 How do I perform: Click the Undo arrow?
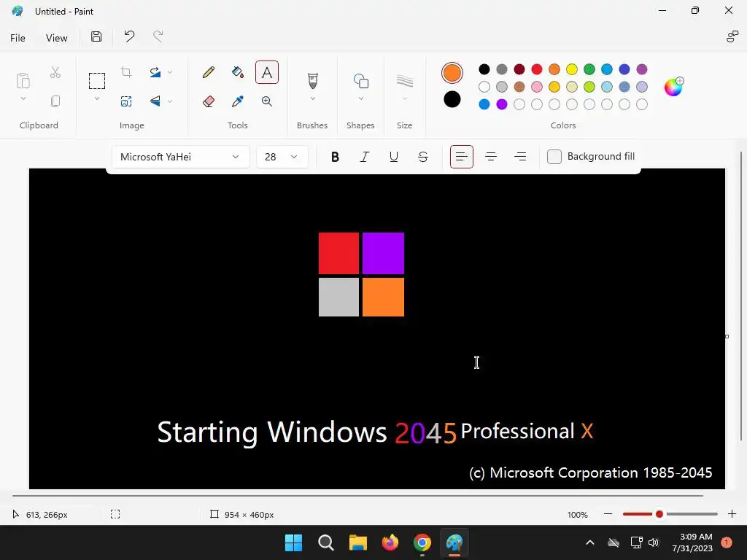129,36
